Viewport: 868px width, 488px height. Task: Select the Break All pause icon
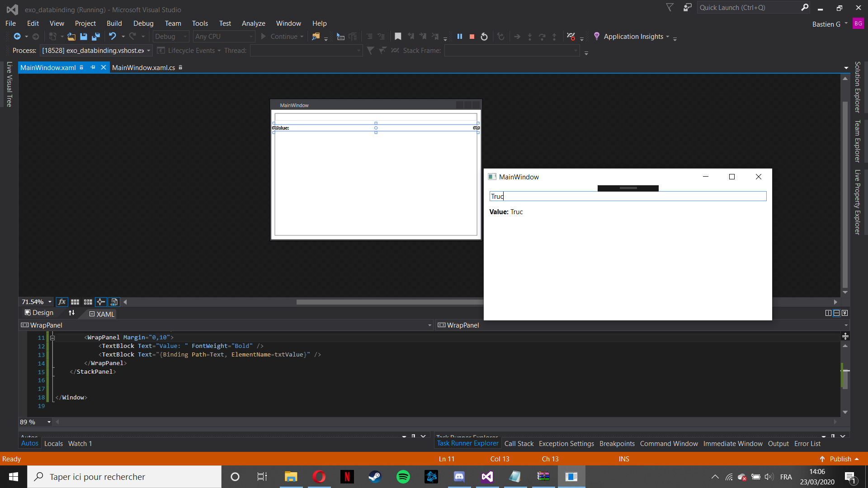[x=460, y=36]
